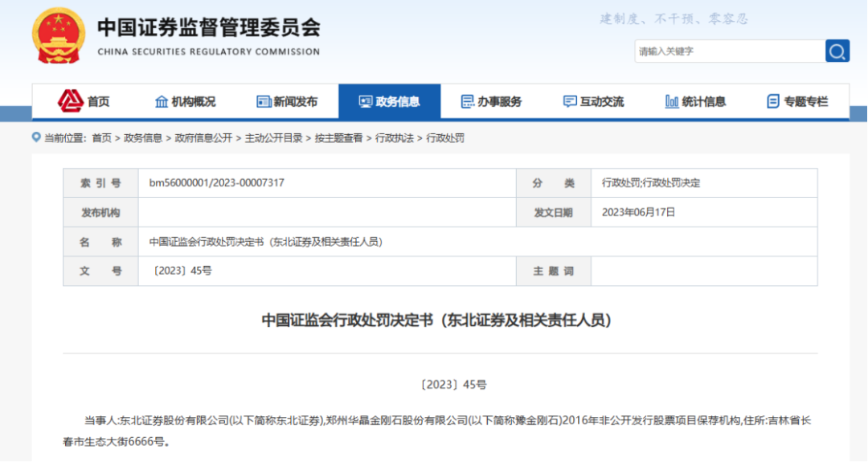Select the 政务信息 navigation tab
Screen dimensions: 868x462
coord(390,102)
